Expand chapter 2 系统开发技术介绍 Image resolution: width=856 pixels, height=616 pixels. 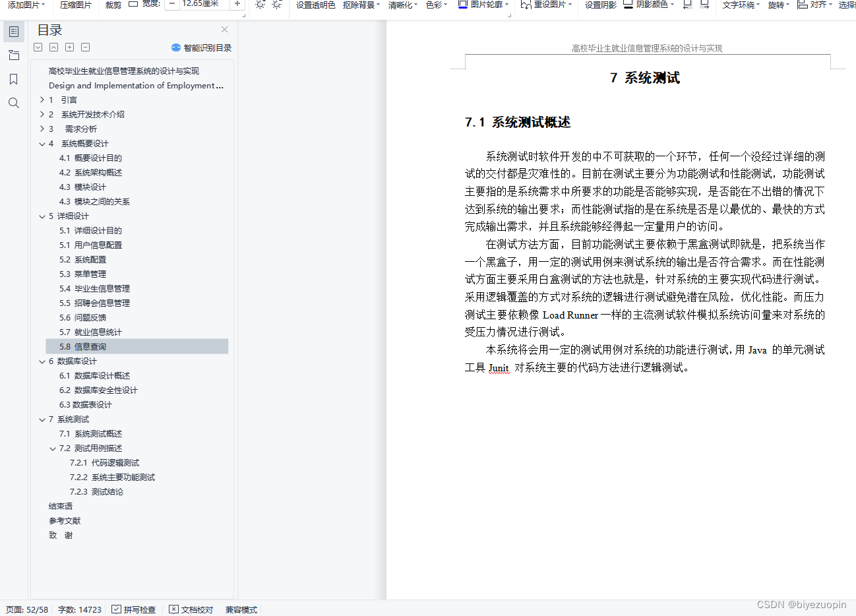click(x=42, y=114)
